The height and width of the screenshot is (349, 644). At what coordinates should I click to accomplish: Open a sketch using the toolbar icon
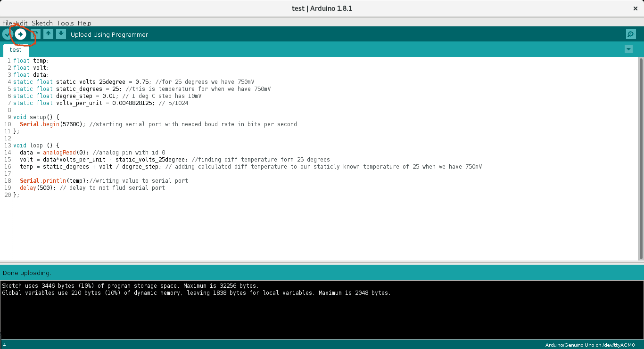click(48, 34)
